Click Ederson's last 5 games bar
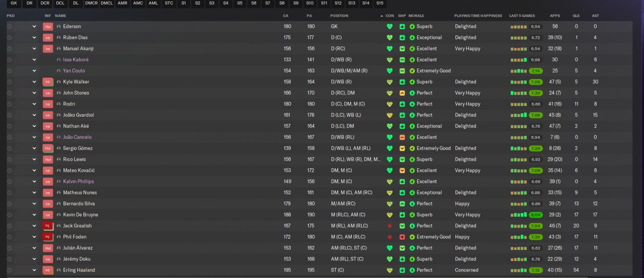This screenshot has width=644, height=278. (x=519, y=26)
